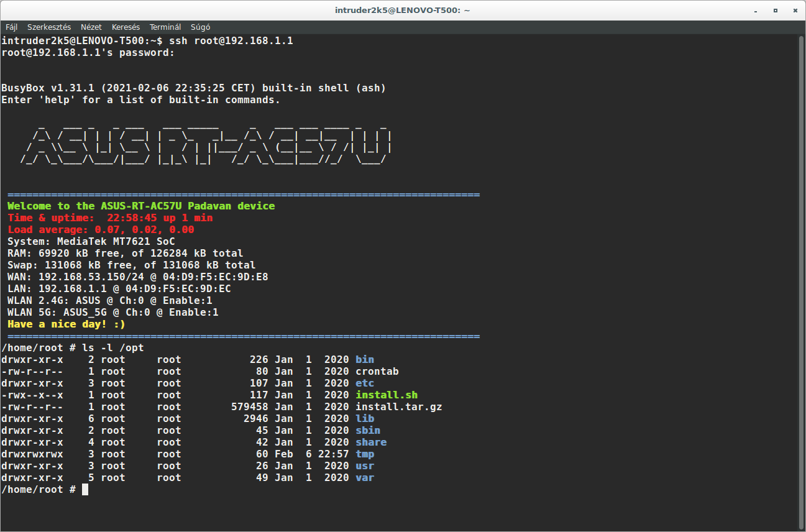Click the RAM free line

click(126, 253)
